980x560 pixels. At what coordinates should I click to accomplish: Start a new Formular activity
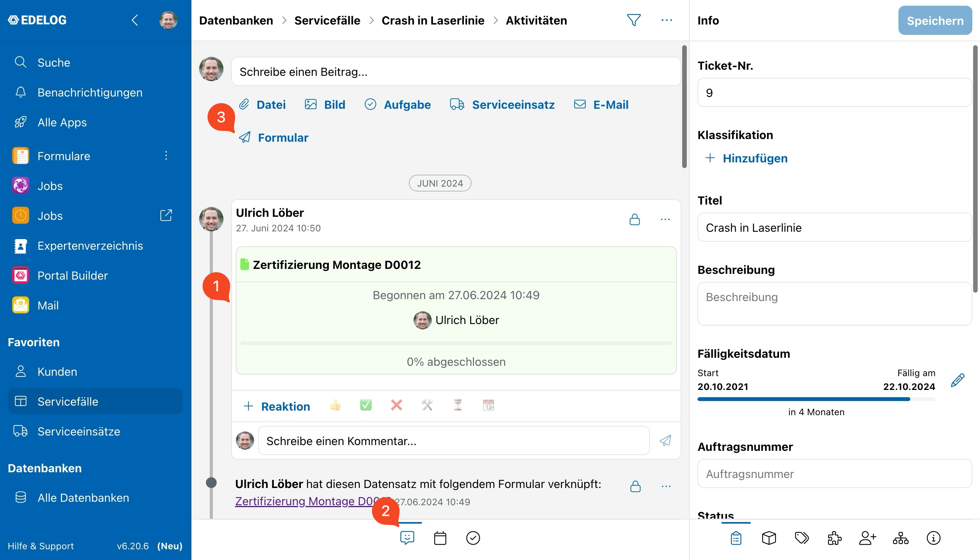[274, 138]
